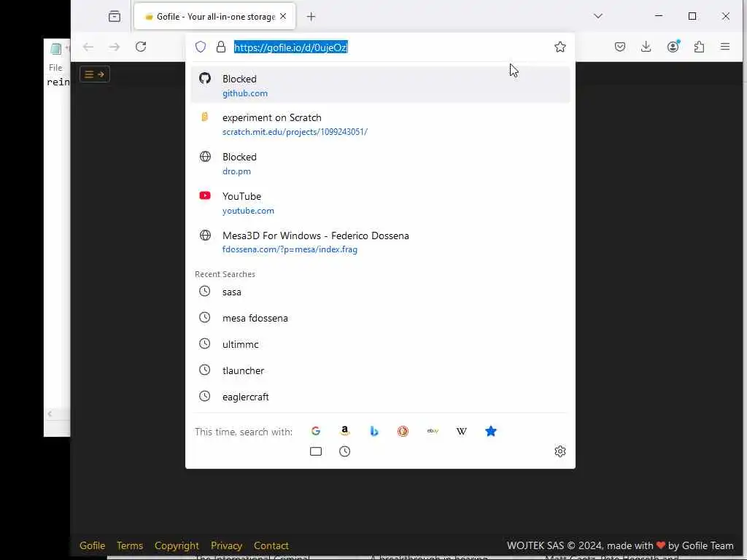Toggle the Gofile sidebar menu button

pyautogui.click(x=95, y=74)
